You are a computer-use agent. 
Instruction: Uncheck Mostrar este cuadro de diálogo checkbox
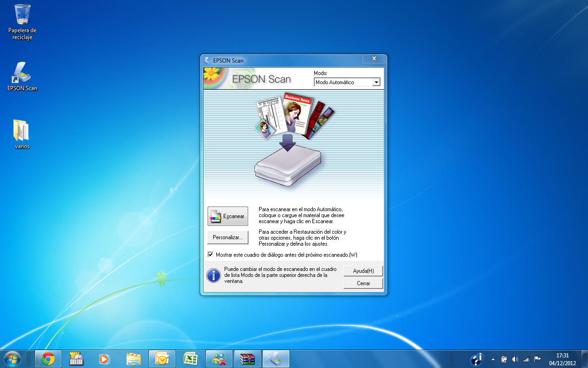(211, 254)
